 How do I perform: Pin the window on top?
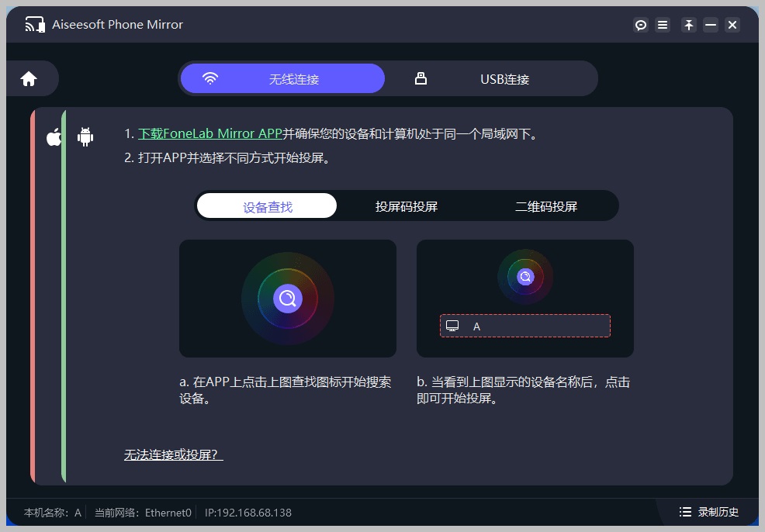[689, 25]
